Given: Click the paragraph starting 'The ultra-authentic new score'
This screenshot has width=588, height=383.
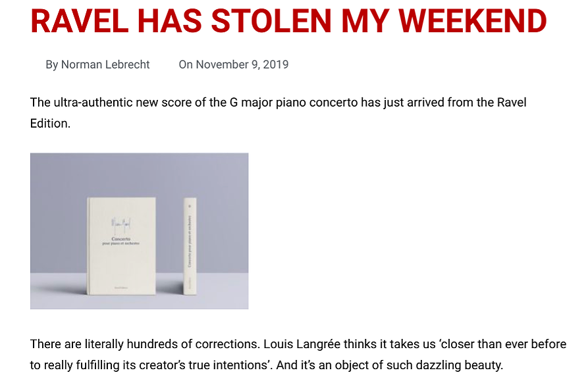Looking at the screenshot, I should [x=279, y=113].
